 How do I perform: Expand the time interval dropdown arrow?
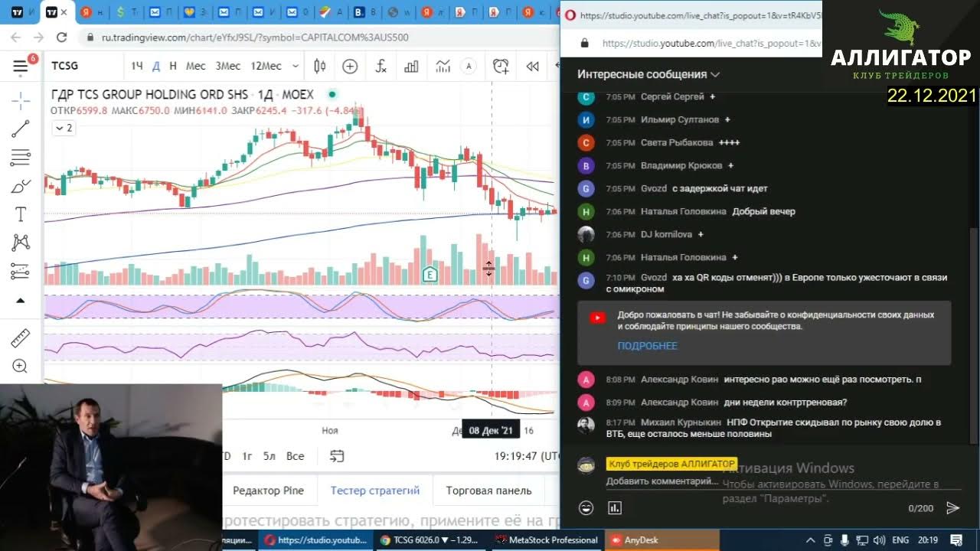[x=296, y=67]
